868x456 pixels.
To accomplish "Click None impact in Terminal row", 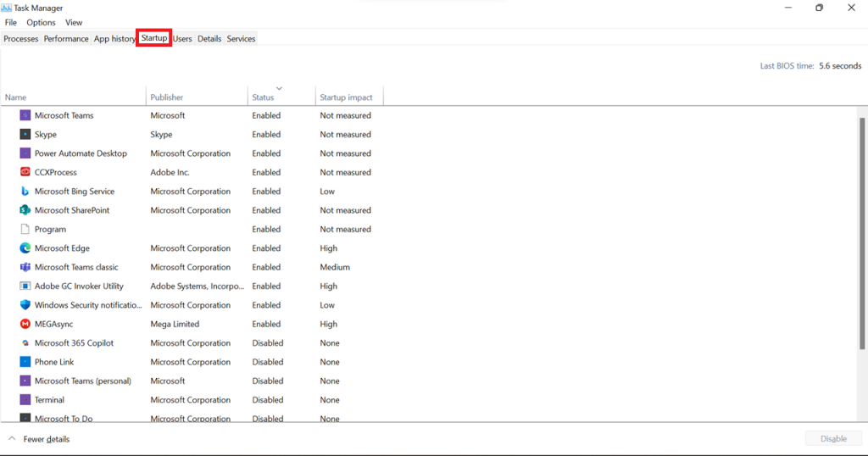I will pyautogui.click(x=330, y=399).
